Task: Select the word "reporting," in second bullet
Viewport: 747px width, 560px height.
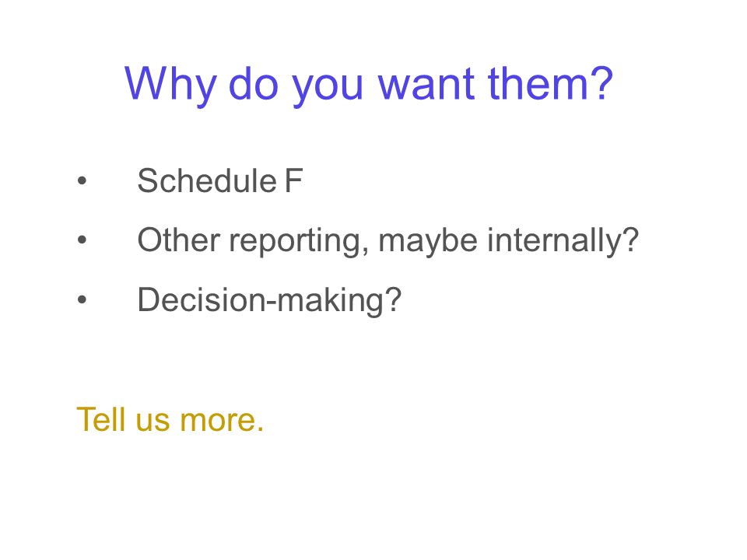Action: [299, 242]
